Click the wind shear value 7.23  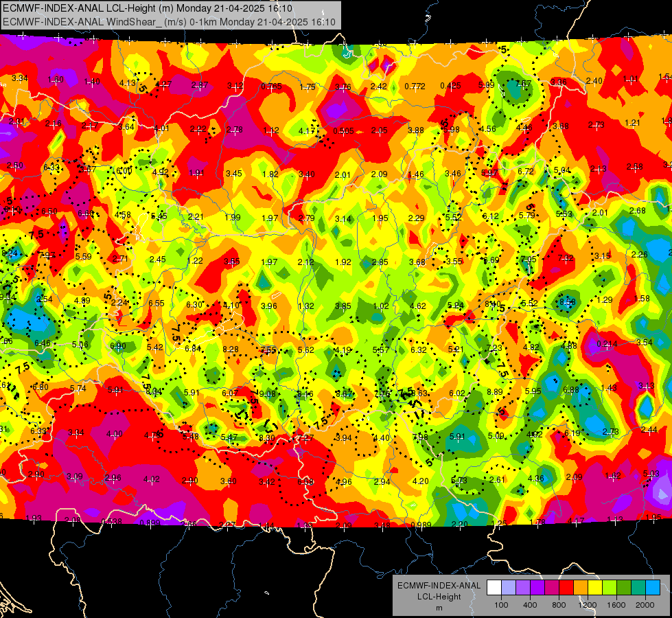pyautogui.click(x=494, y=348)
